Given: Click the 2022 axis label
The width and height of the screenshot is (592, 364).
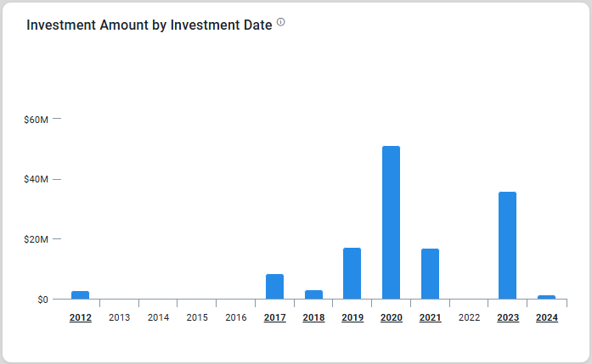Looking at the screenshot, I should coord(469,317).
